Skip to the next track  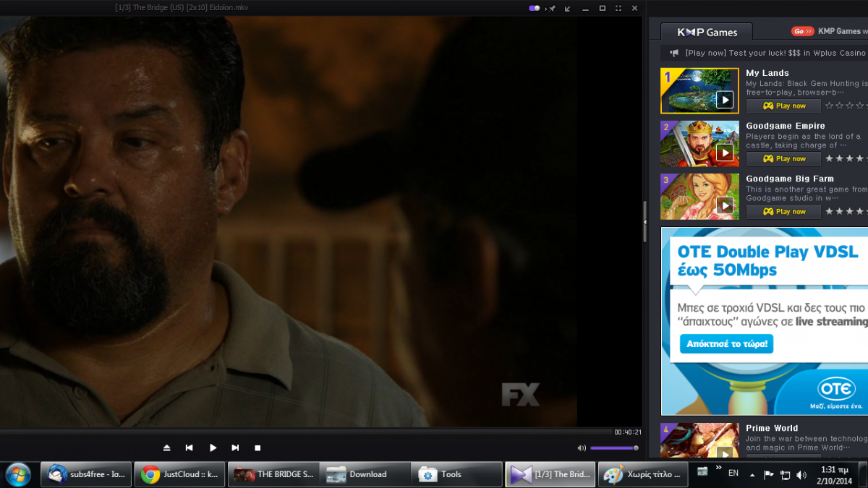tap(235, 448)
